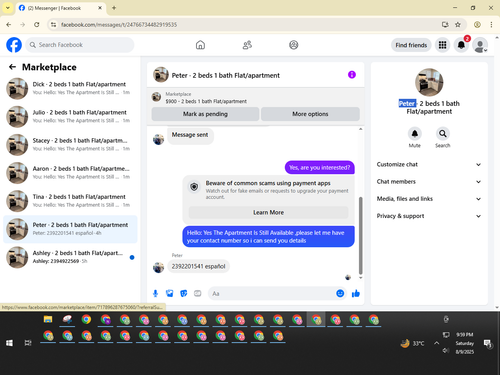Click the chat messages scrollbar
500x375 pixels.
click(360, 235)
